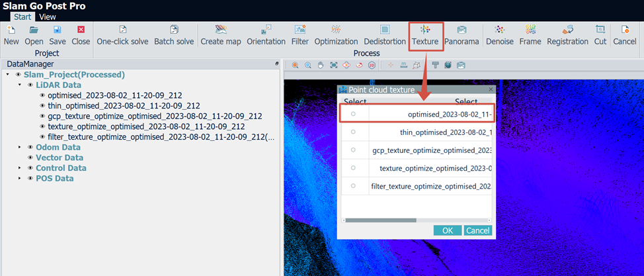Select radio for filter_texture_optimize_optimised row
Screen dimensions: 644x276
pyautogui.click(x=353, y=186)
